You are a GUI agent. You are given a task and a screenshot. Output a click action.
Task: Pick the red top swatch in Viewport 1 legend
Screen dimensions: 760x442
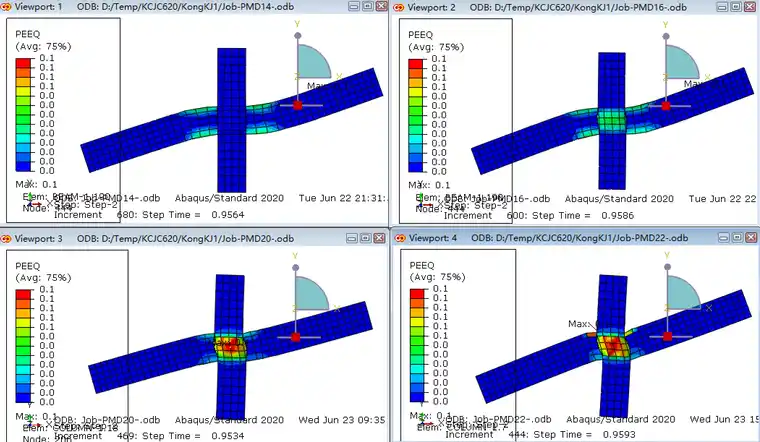click(x=24, y=63)
